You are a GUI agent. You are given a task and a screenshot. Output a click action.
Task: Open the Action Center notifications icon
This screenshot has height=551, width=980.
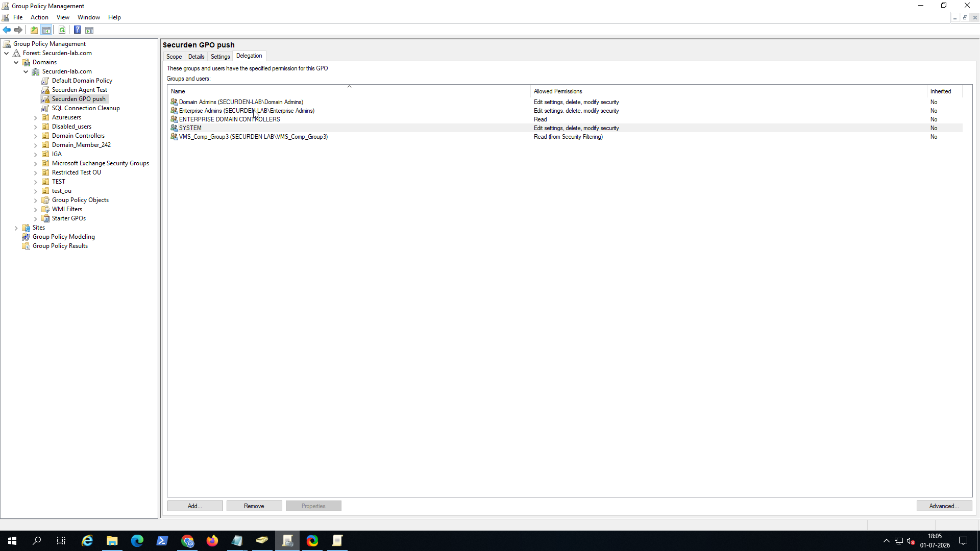(x=963, y=541)
